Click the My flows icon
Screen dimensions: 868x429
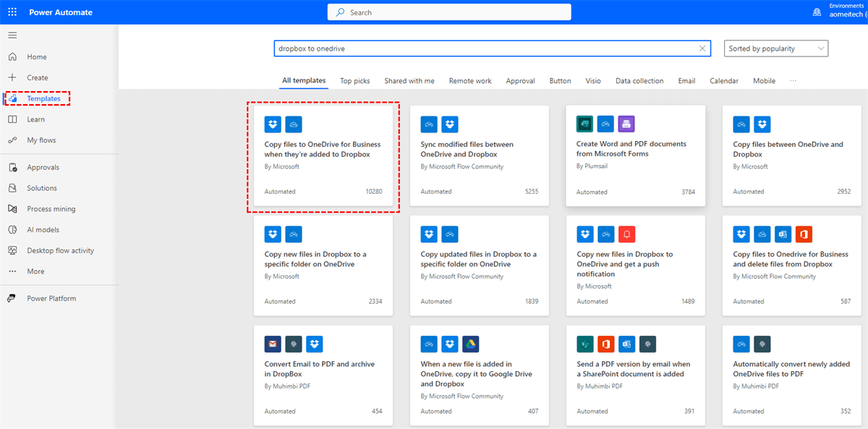[x=12, y=140]
